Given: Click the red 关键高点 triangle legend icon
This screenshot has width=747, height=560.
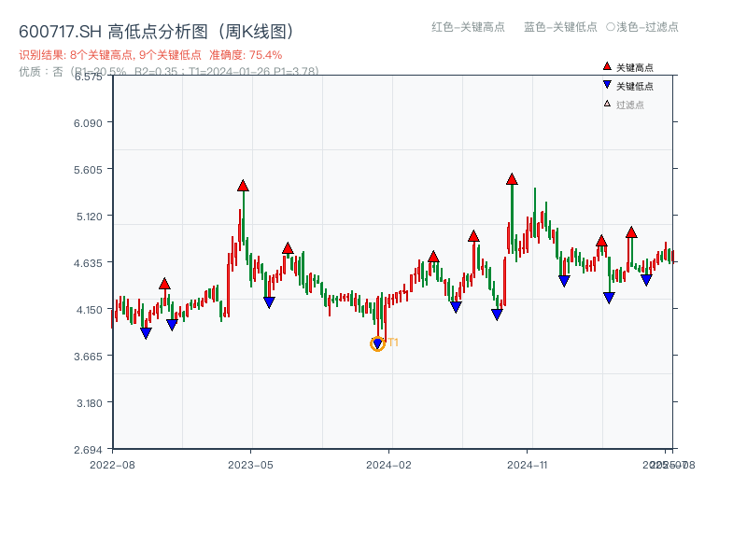Looking at the screenshot, I should point(605,66).
